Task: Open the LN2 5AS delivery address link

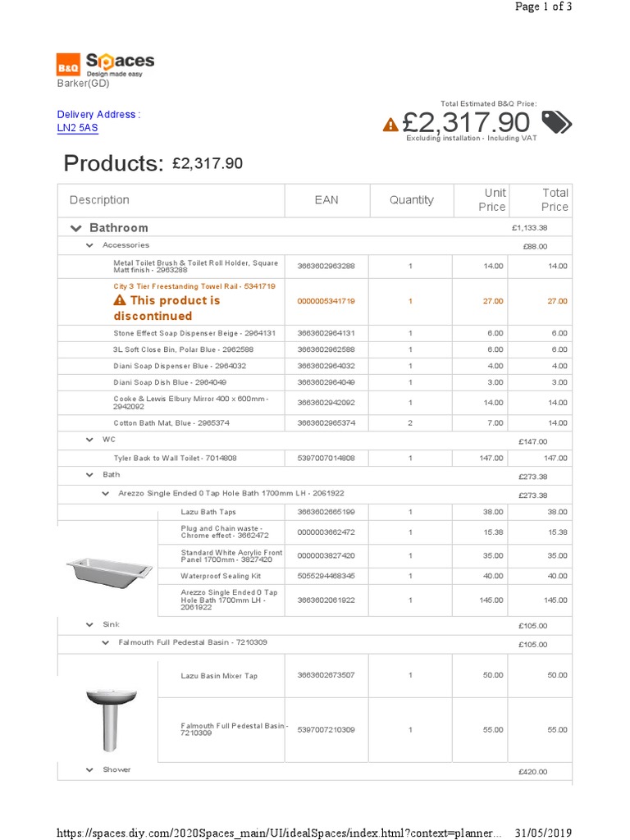Action: coord(77,128)
